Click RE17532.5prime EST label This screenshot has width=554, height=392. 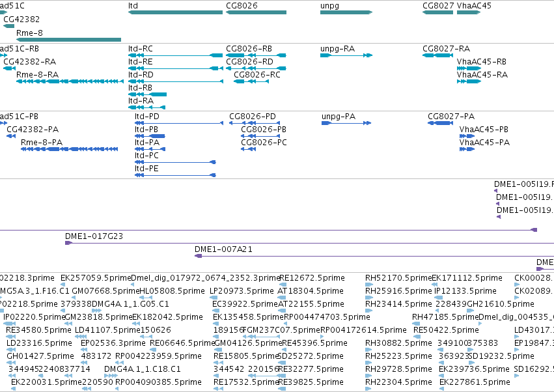point(246,382)
